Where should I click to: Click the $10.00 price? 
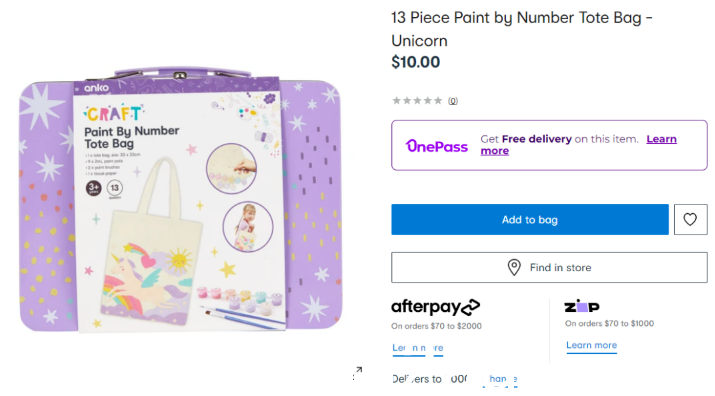415,62
